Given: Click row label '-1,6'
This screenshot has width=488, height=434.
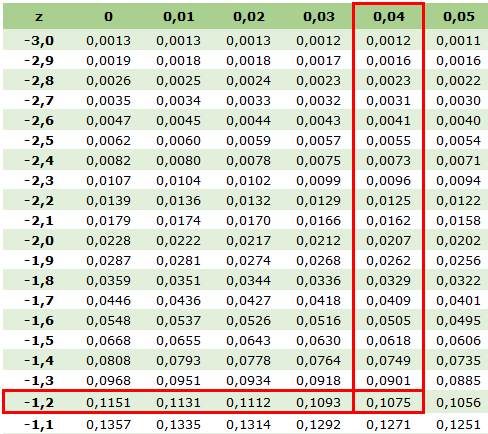Looking at the screenshot, I should tap(39, 321).
